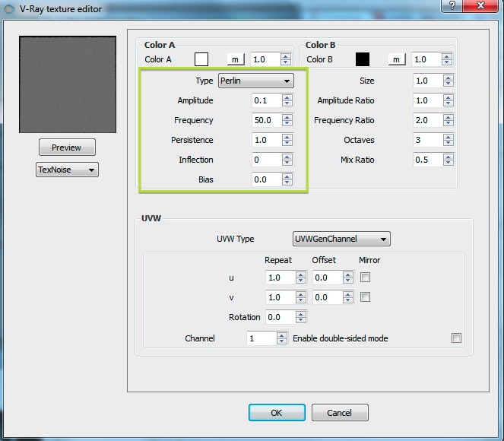Viewport: 504px width, 441px height.
Task: Toggle Enable double-sided mode checkbox
Action: 456,338
